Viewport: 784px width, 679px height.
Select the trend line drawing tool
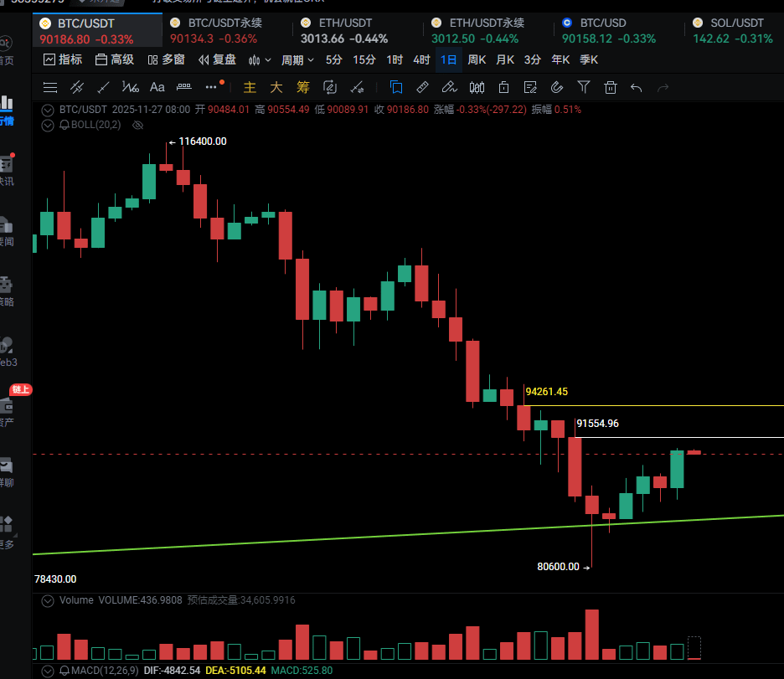(x=103, y=87)
